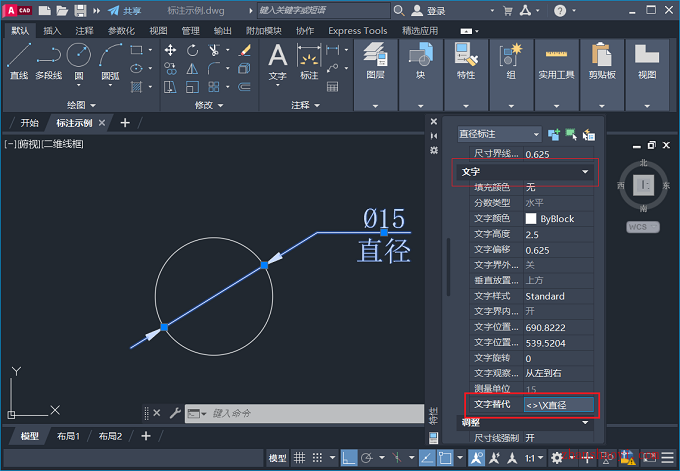Select the Arc (圆弧) tool
The image size is (680, 471).
click(x=110, y=61)
